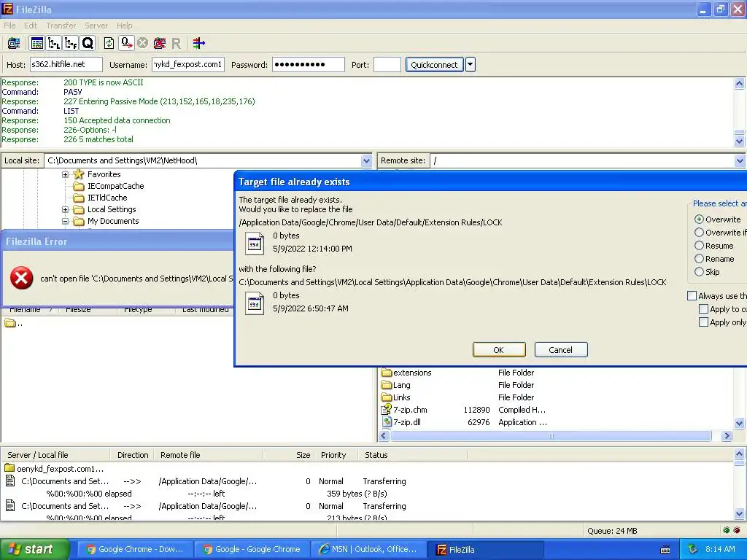Click the Host input field
The width and height of the screenshot is (747, 560).
coord(66,64)
